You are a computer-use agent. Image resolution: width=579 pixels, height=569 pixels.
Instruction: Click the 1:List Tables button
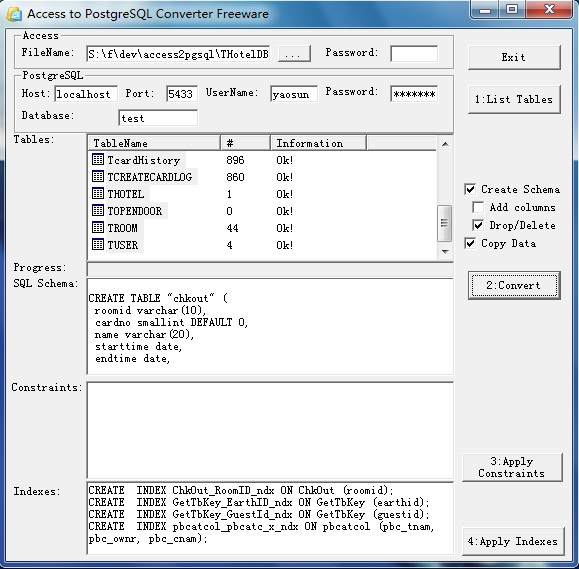[514, 99]
